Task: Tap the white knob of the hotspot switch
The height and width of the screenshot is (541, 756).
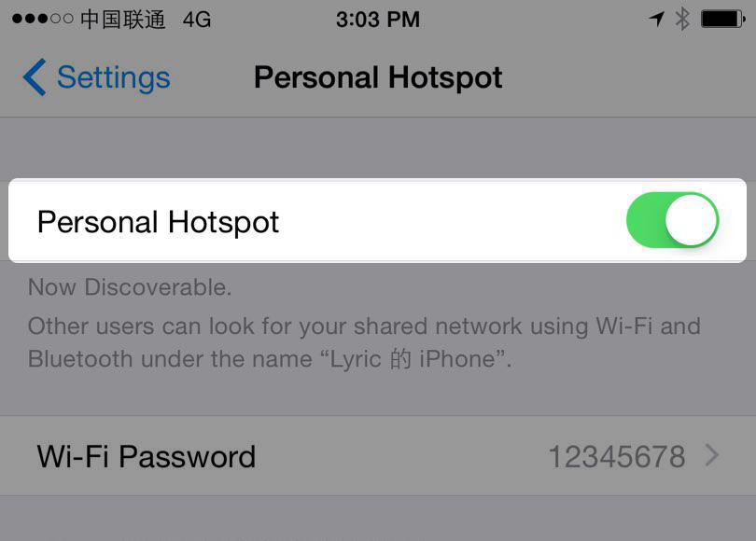Action: (x=692, y=220)
